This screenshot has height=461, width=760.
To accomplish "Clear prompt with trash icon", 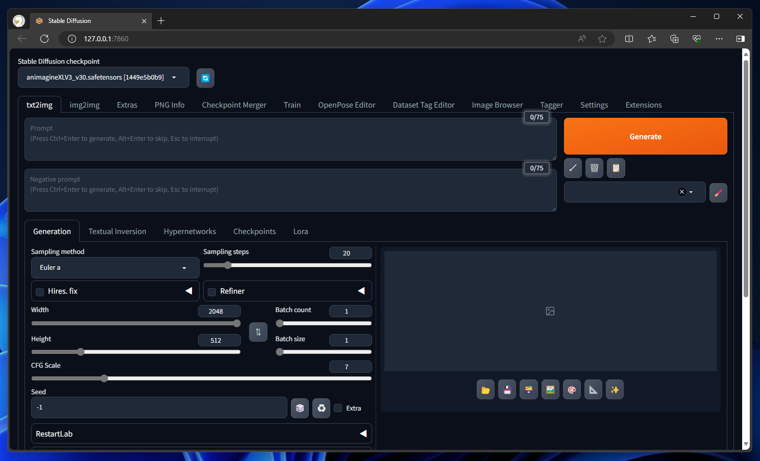I will pyautogui.click(x=594, y=168).
